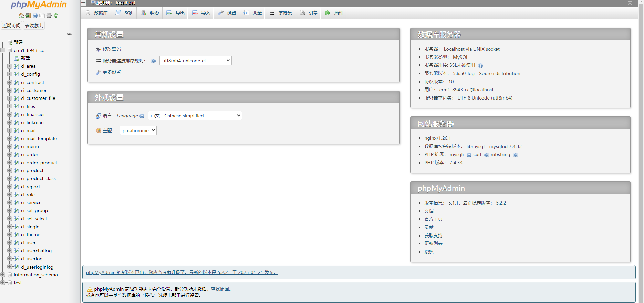Open the 导入 tab
Viewport: 644px width, 303px height.
point(201,13)
